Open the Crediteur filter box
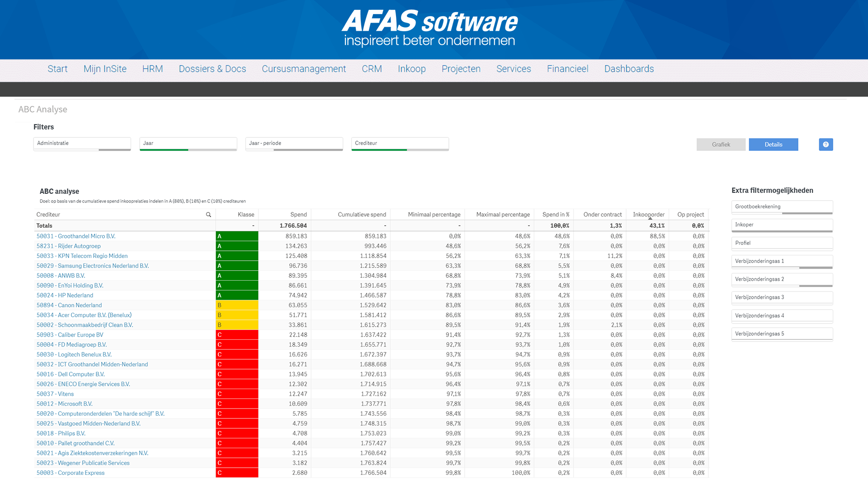 point(400,144)
